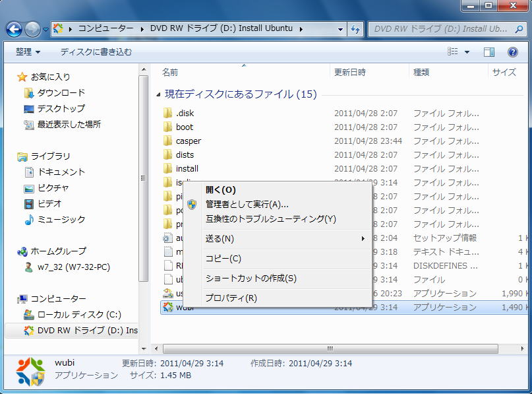
Task: Open the view options dropdown arrow
Action: (x=467, y=52)
